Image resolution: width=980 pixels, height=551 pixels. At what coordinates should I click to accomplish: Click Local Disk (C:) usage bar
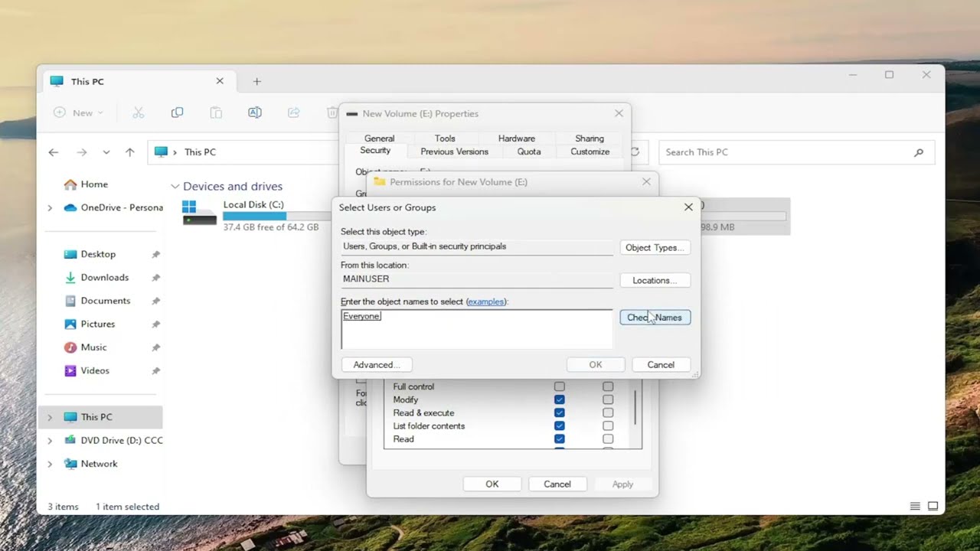click(277, 217)
